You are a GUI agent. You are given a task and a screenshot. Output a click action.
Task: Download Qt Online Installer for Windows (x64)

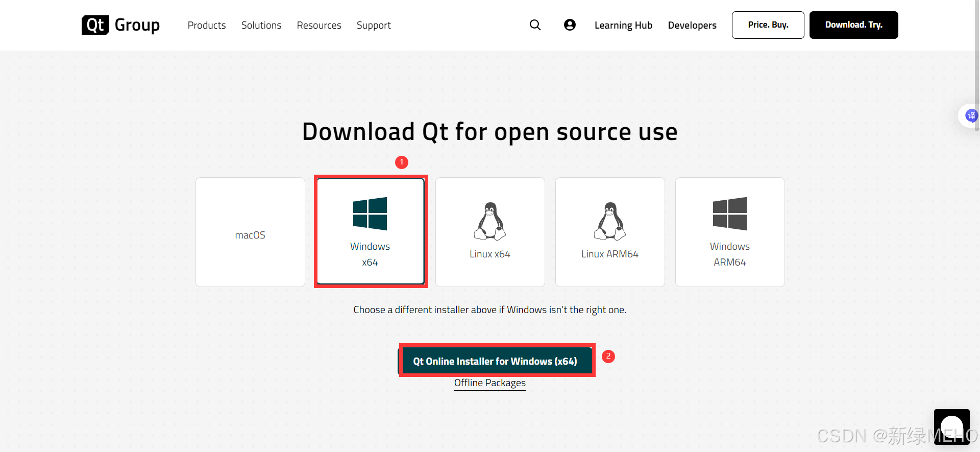(x=496, y=361)
